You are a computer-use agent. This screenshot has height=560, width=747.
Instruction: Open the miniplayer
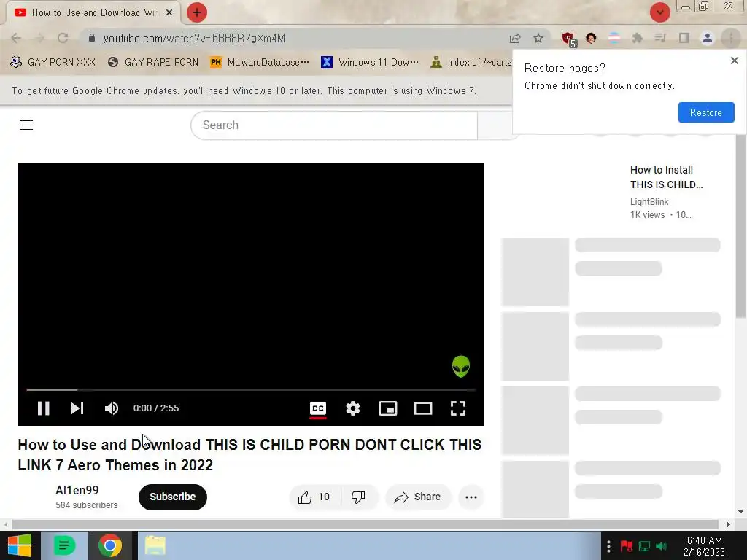pos(388,408)
